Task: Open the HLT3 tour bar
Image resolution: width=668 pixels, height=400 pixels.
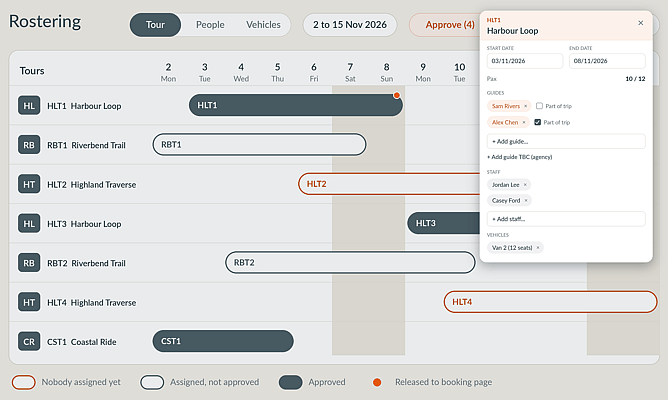Action: tap(443, 223)
